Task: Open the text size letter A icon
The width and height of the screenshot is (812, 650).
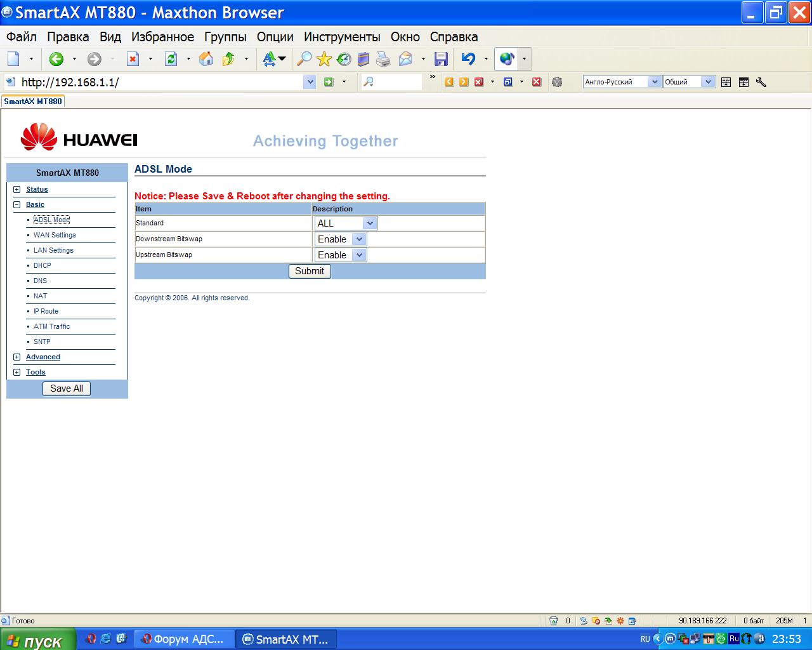Action: click(x=269, y=59)
